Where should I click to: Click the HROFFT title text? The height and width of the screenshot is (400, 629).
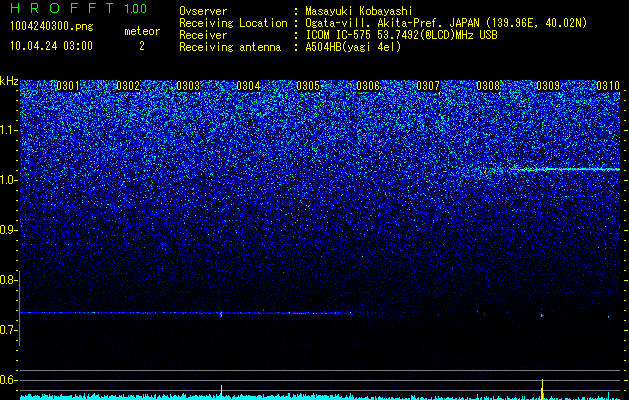pyautogui.click(x=63, y=8)
